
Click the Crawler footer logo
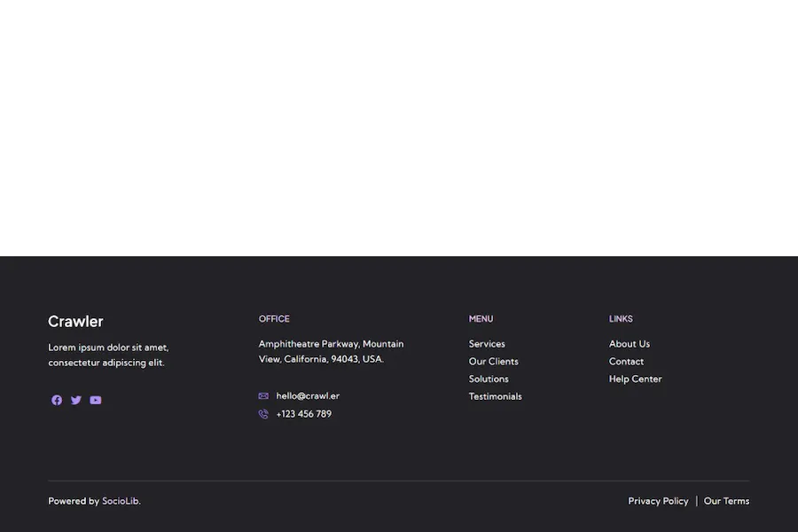75,321
